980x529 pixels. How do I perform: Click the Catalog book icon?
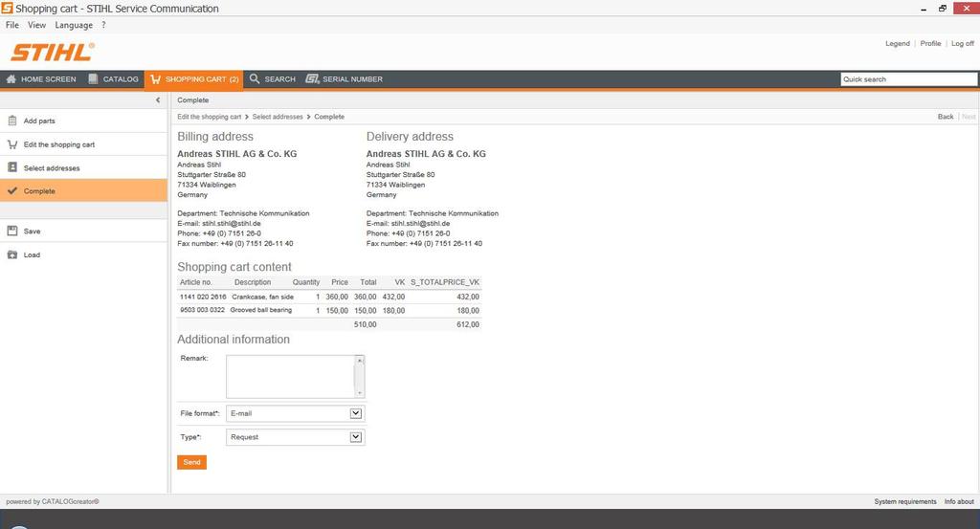(93, 79)
